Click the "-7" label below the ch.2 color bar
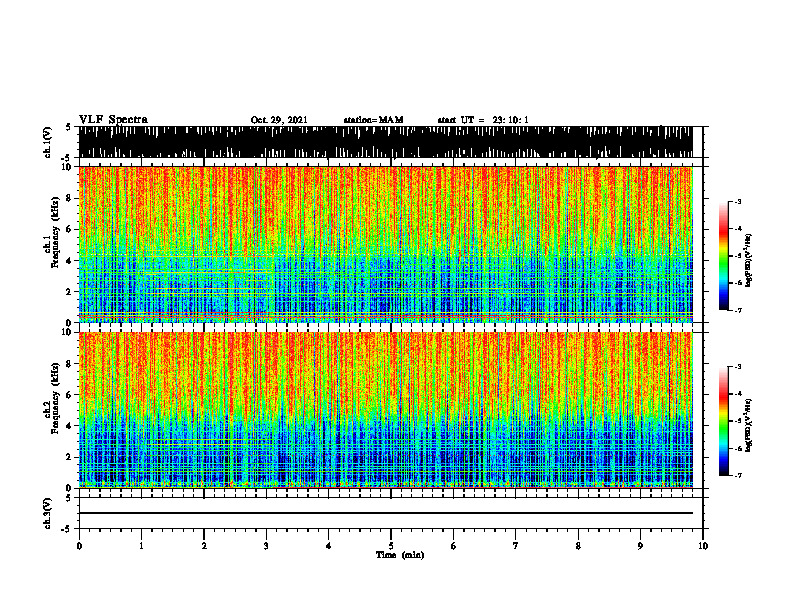Image resolution: width=792 pixels, height=612 pixels. (x=738, y=475)
